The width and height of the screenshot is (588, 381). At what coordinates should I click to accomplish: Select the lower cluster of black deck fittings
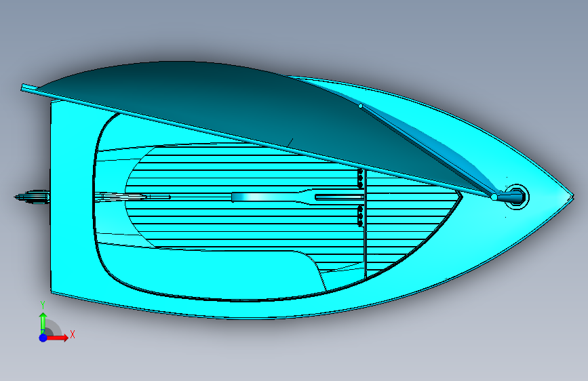[x=360, y=216]
